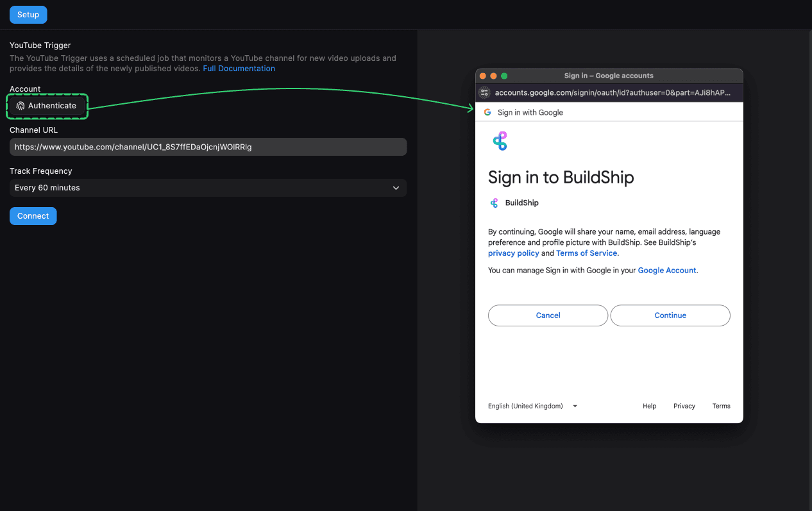The height and width of the screenshot is (511, 812).
Task: Click the Setup button
Action: click(x=28, y=15)
